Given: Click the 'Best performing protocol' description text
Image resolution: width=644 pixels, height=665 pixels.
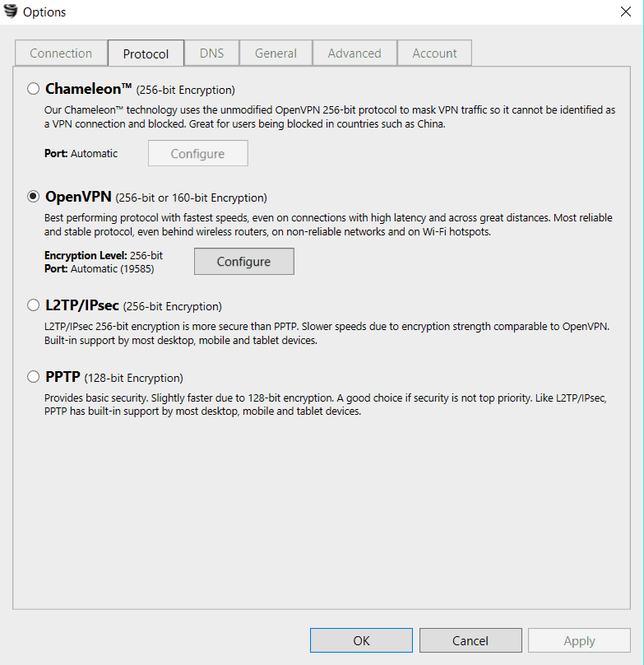Looking at the screenshot, I should [x=328, y=225].
